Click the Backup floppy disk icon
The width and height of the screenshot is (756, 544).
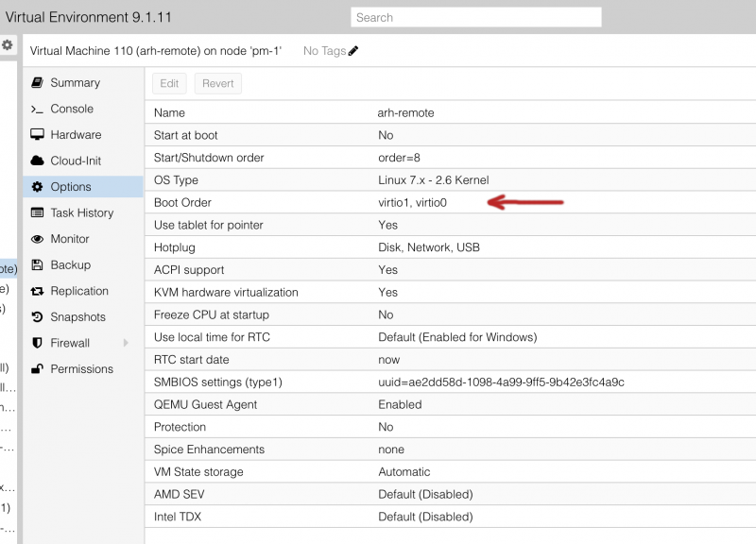pyautogui.click(x=37, y=264)
